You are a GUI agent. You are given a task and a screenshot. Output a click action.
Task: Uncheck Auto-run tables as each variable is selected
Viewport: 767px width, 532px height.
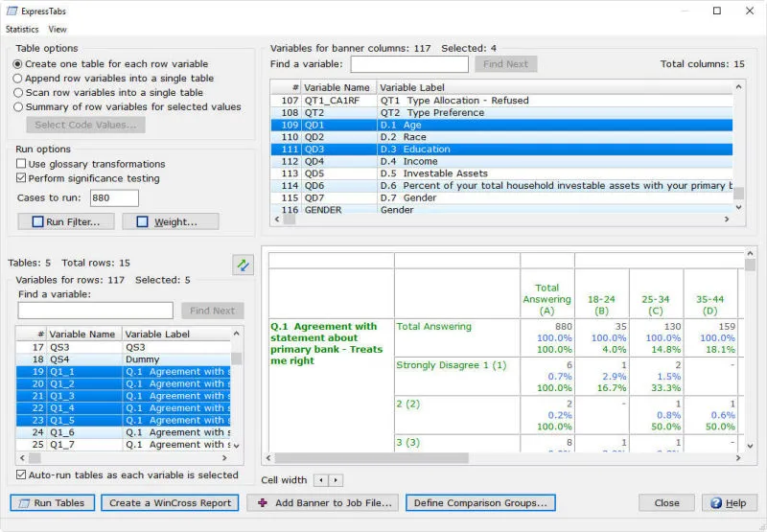[x=22, y=474]
